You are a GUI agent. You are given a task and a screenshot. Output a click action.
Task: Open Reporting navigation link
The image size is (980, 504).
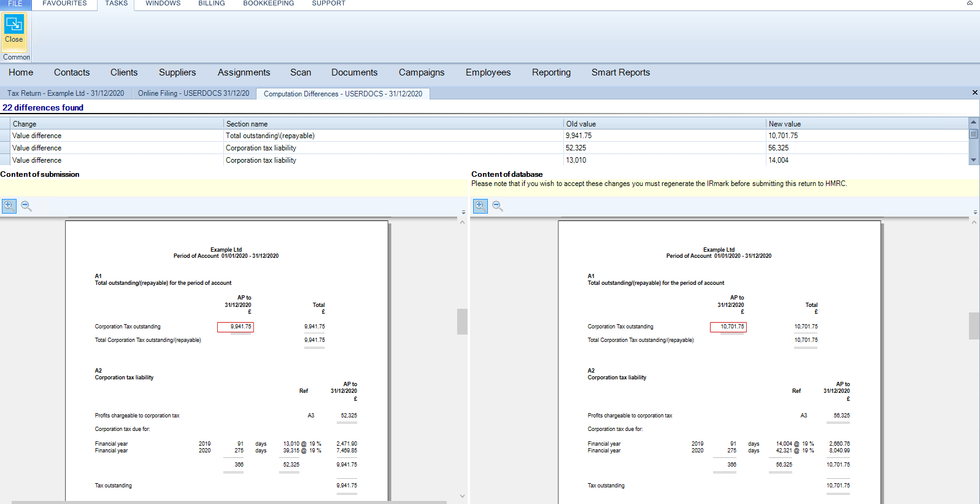coord(551,72)
